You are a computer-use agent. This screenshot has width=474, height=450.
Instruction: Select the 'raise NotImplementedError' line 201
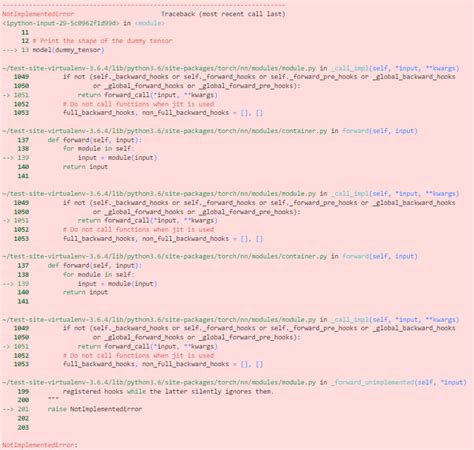(95, 409)
